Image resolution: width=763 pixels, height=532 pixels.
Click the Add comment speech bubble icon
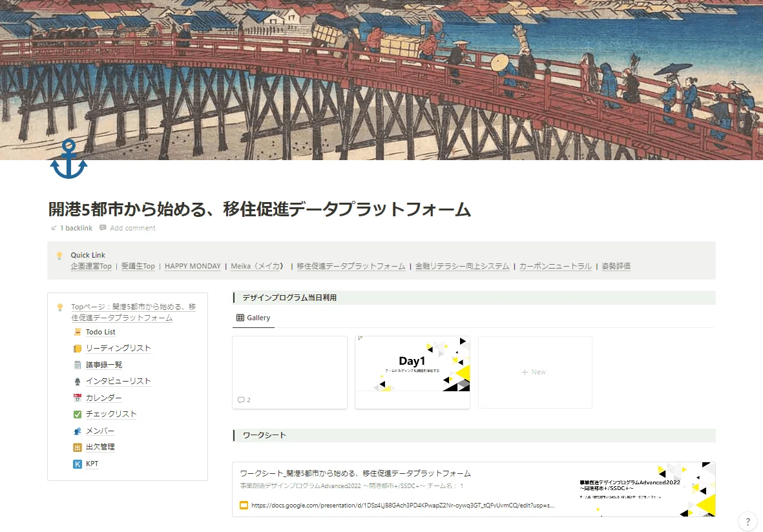[x=103, y=227]
